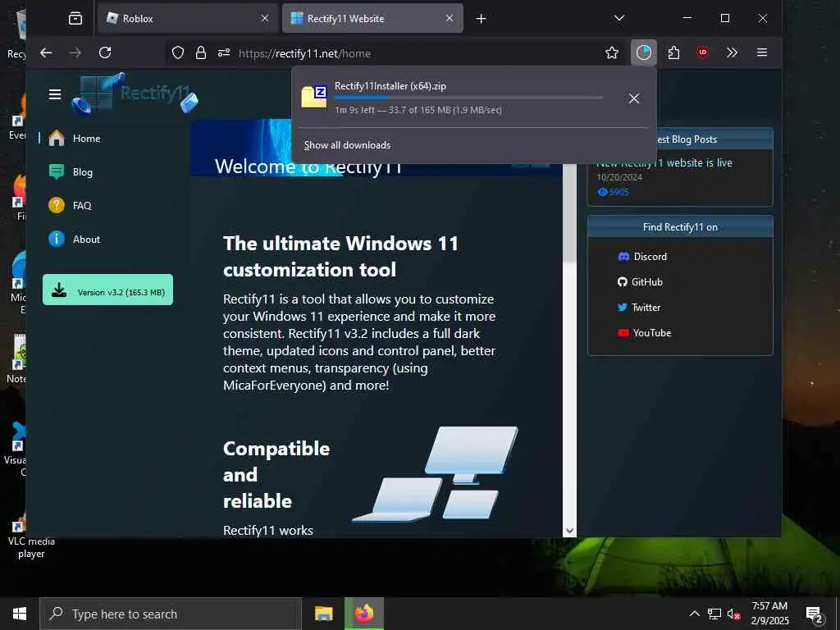Cancel the Rectify11Installer download

tap(634, 98)
